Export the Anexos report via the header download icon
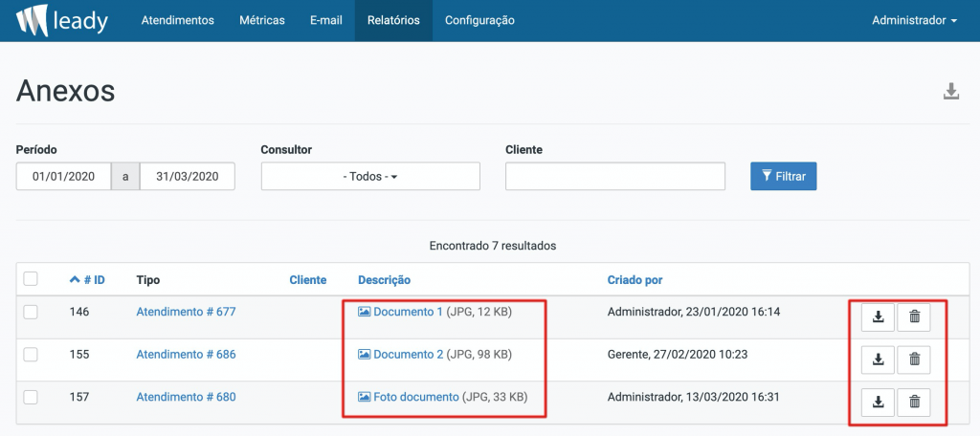 coord(950,91)
